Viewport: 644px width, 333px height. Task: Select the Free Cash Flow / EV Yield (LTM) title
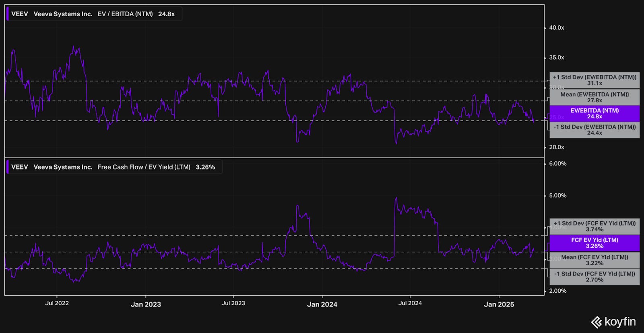pyautogui.click(x=144, y=167)
